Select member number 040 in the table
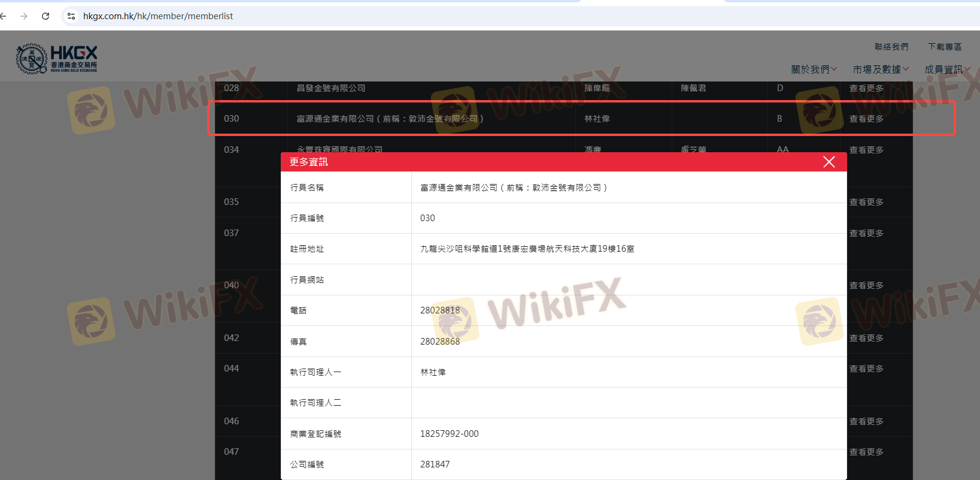 coord(231,285)
